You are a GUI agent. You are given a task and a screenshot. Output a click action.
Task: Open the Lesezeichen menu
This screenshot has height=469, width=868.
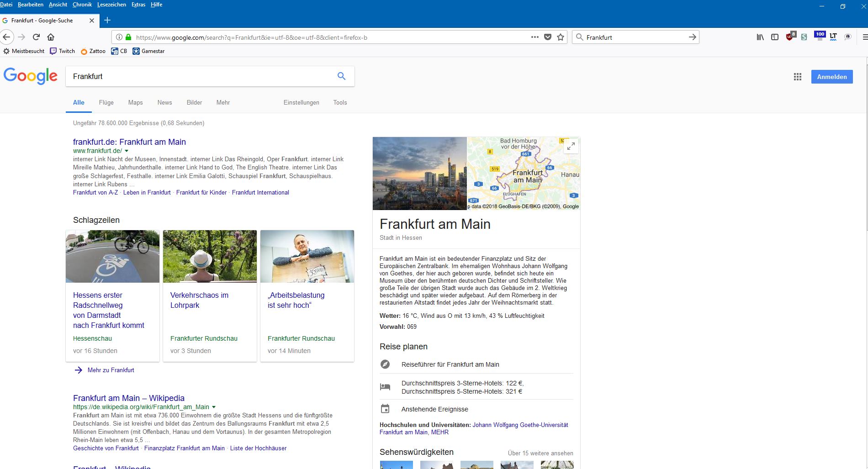111,5
